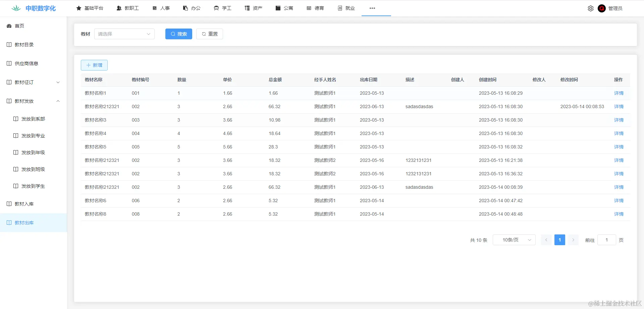Screen dimensions: 644x309
Task: Open the more menu ellipsis icon
Action: pos(372,8)
